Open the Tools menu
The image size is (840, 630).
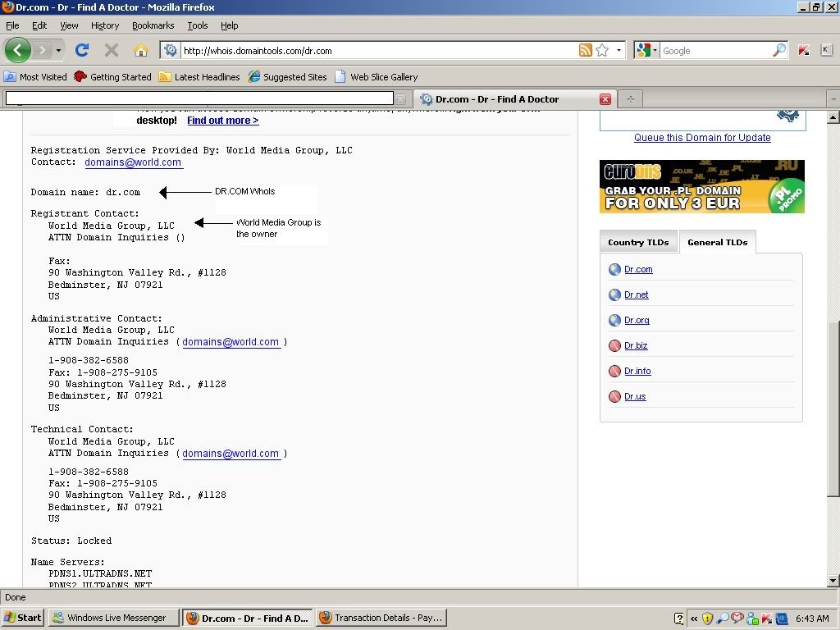[x=198, y=25]
